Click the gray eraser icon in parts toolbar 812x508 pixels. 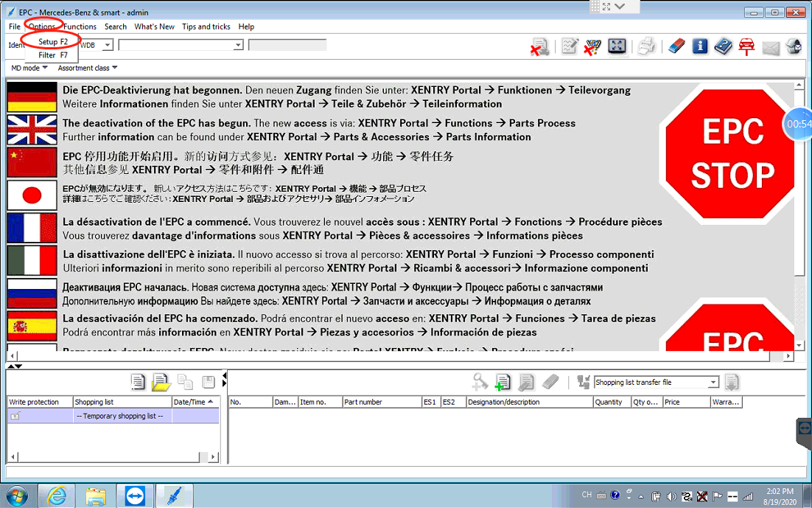550,382
